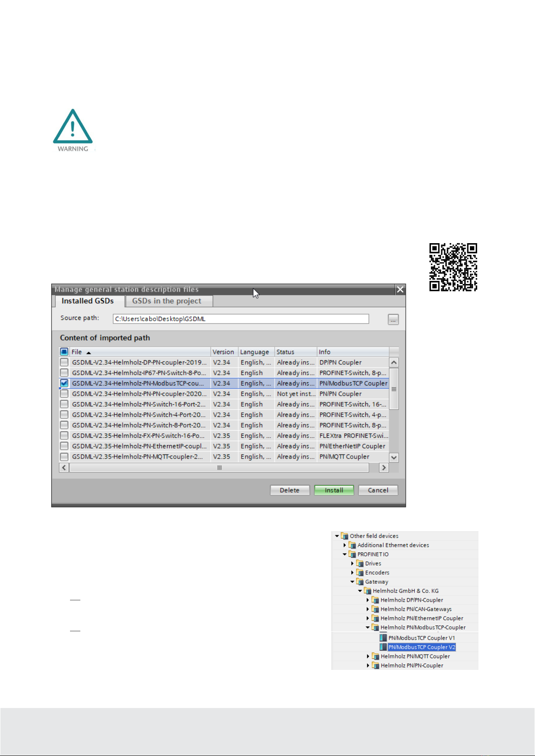
Task: Select the 'DP/PN Coupler' info cell
Action: tap(353, 363)
